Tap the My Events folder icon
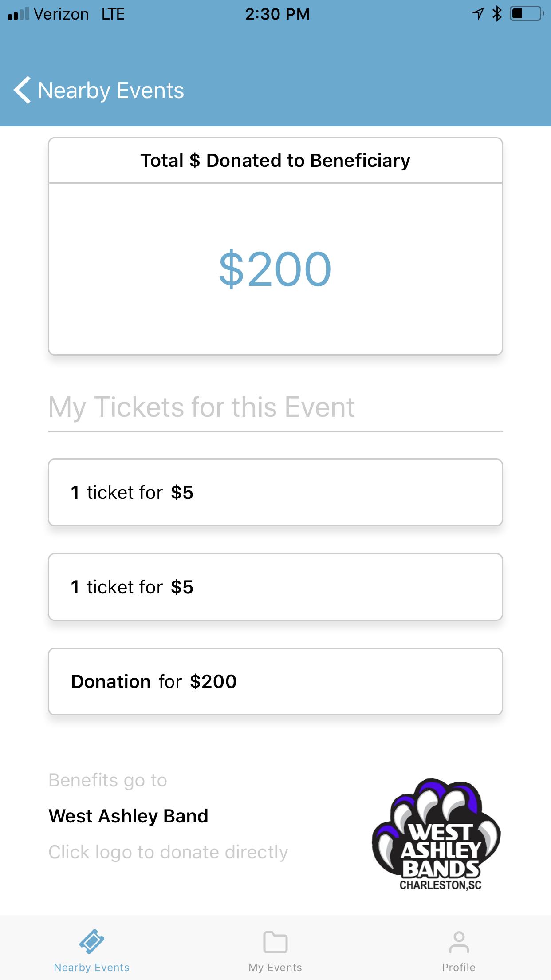This screenshot has height=980, width=551. pos(275,942)
